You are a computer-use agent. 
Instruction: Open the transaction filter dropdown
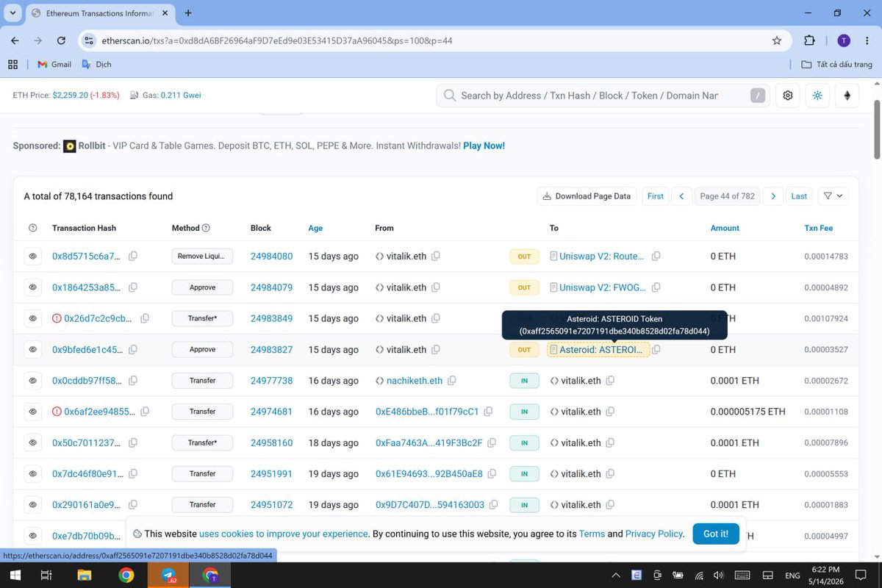[x=833, y=196]
